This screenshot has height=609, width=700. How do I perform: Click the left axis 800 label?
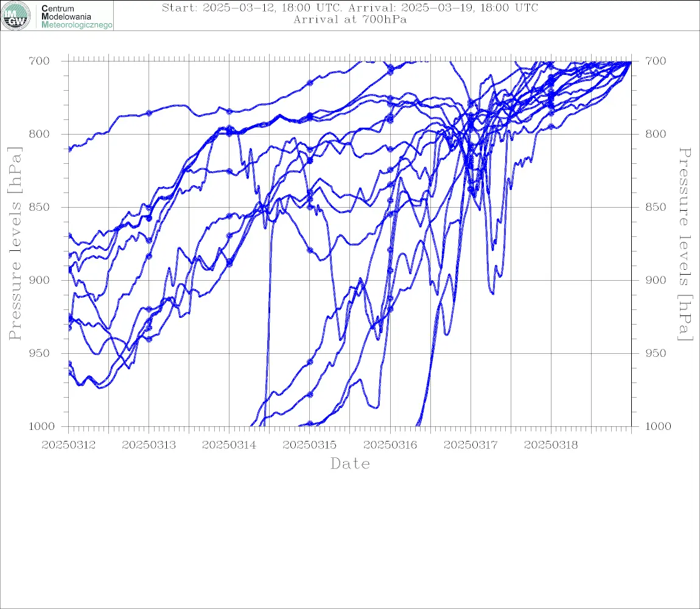click(40, 134)
